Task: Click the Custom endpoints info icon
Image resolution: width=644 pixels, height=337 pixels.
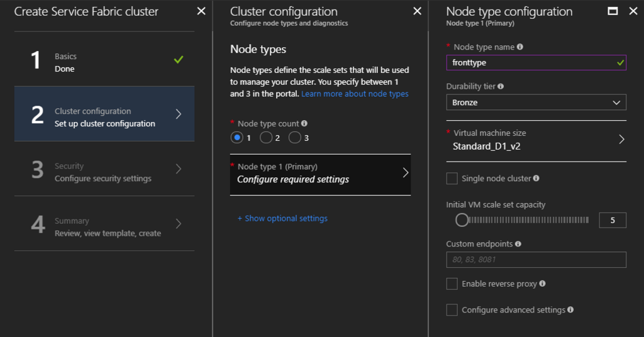Action: point(518,244)
